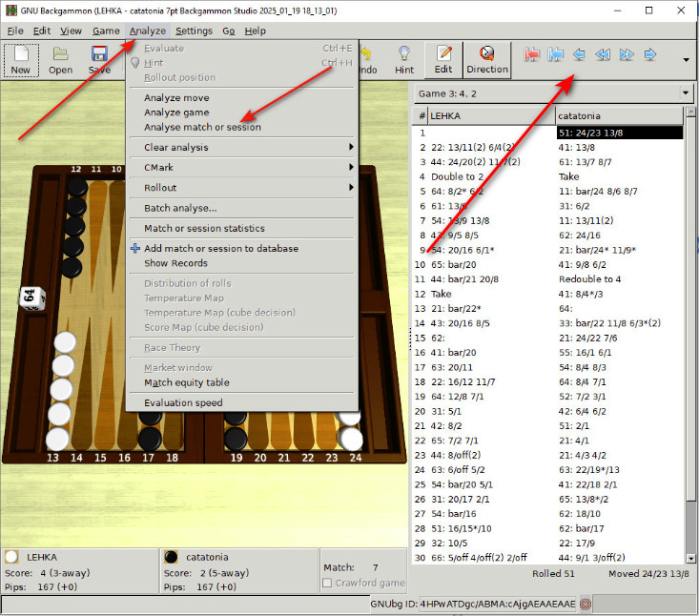Click the match length value 7
699x616 pixels.
click(376, 567)
